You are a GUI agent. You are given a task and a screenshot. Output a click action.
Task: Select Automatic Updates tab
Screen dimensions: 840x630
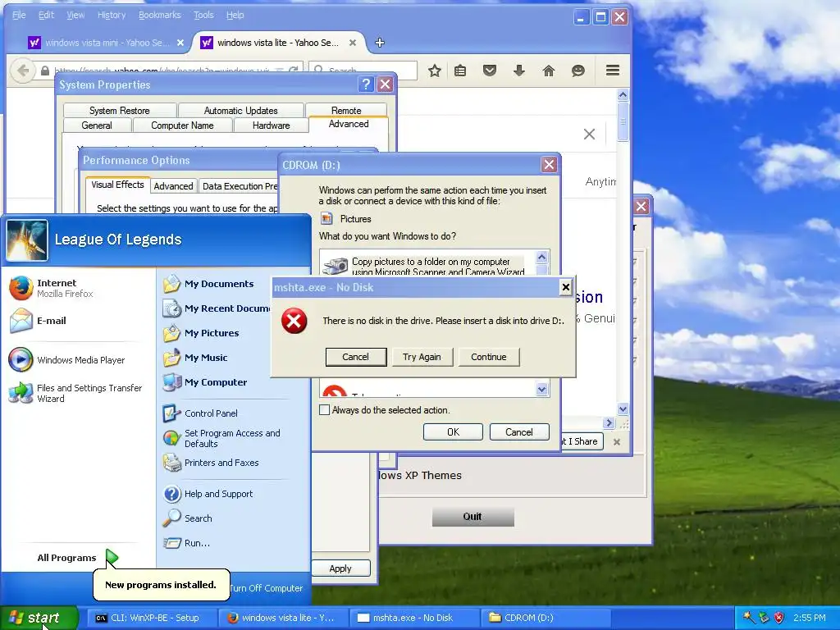(240, 111)
